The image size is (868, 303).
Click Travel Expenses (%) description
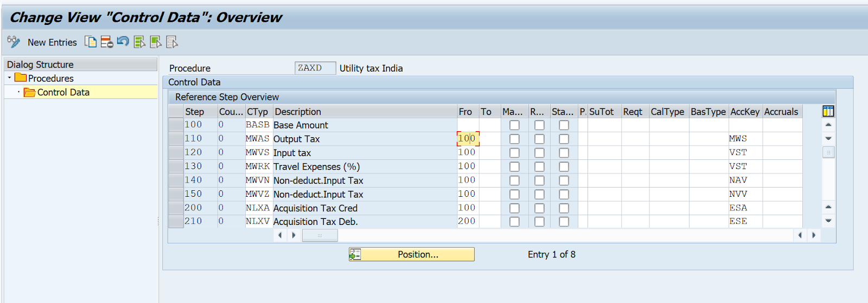pyautogui.click(x=365, y=166)
